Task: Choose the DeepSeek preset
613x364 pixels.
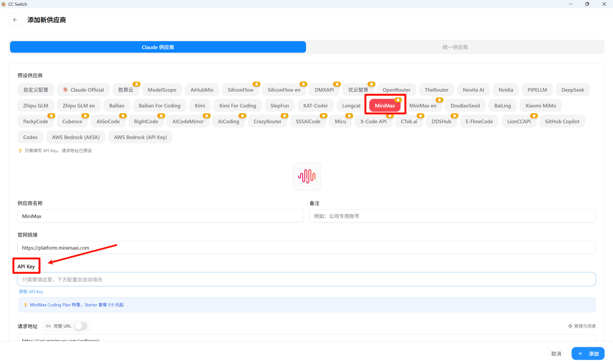Action: [573, 90]
